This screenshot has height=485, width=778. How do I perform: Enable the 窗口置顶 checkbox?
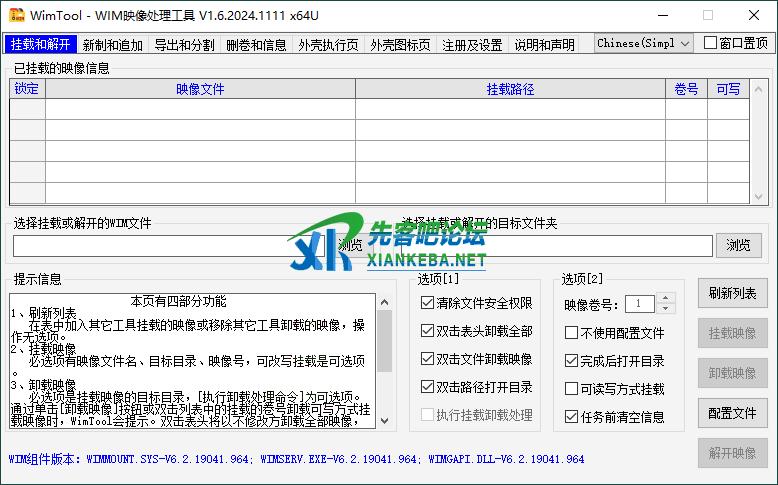pos(711,43)
